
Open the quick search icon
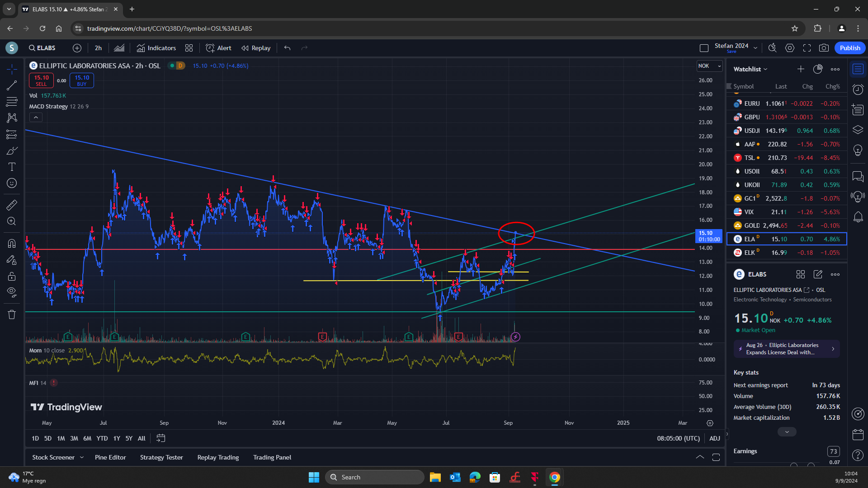click(772, 48)
